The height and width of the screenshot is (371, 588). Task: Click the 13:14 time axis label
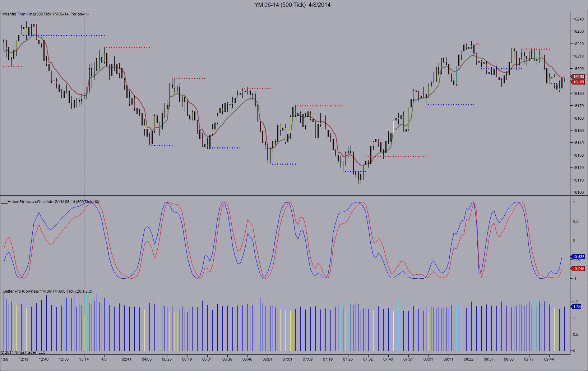84,359
